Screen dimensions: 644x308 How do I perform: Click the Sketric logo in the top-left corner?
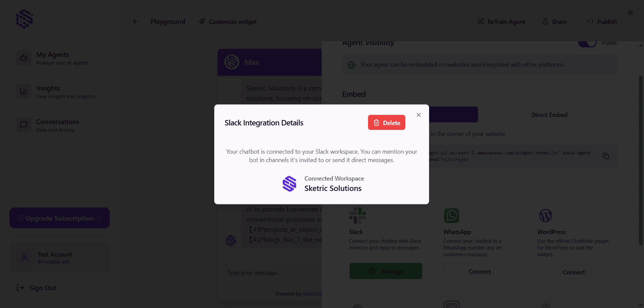24,19
